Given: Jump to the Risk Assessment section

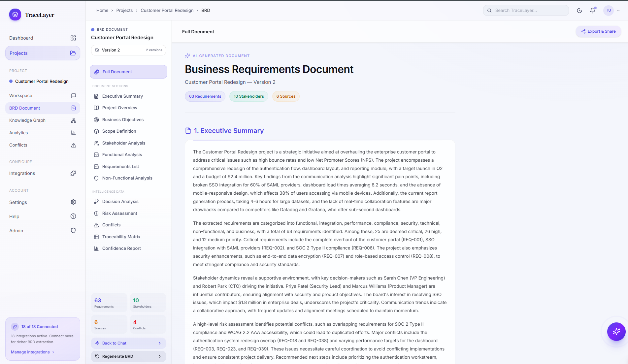Looking at the screenshot, I should tap(119, 214).
